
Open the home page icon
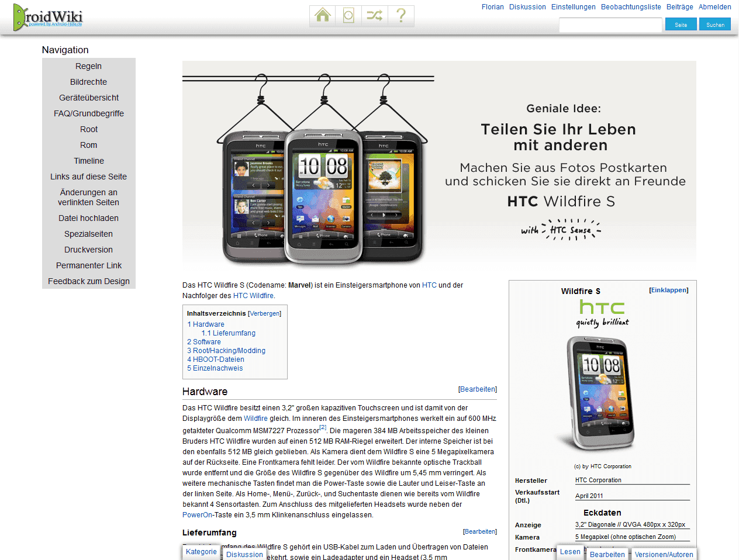pyautogui.click(x=323, y=16)
